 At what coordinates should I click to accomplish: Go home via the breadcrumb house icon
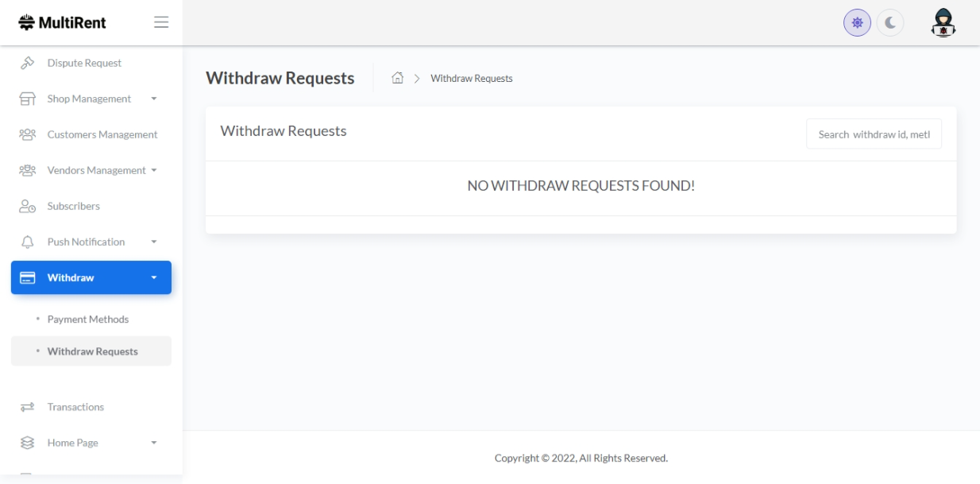click(x=398, y=78)
